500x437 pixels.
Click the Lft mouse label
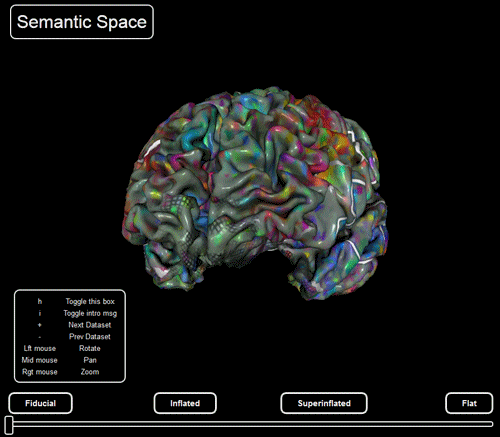pos(40,348)
